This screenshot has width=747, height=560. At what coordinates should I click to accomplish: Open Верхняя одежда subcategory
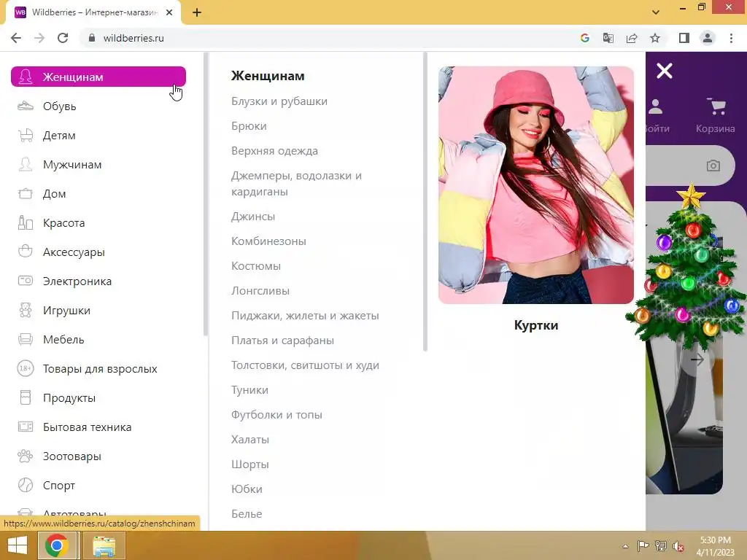[274, 150]
